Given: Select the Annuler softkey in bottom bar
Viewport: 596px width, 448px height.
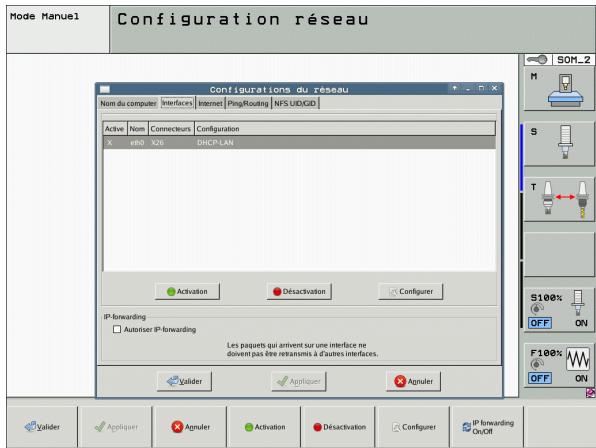Looking at the screenshot, I should click(191, 427).
